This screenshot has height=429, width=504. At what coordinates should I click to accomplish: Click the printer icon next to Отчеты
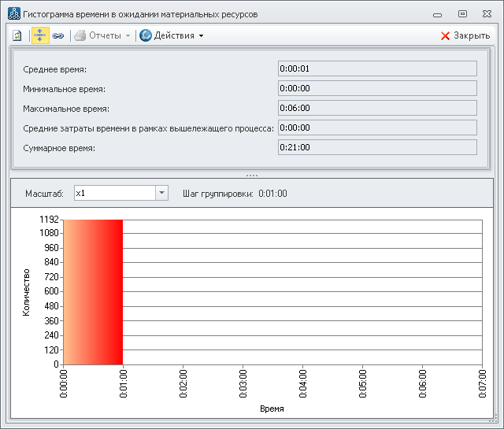[80, 35]
